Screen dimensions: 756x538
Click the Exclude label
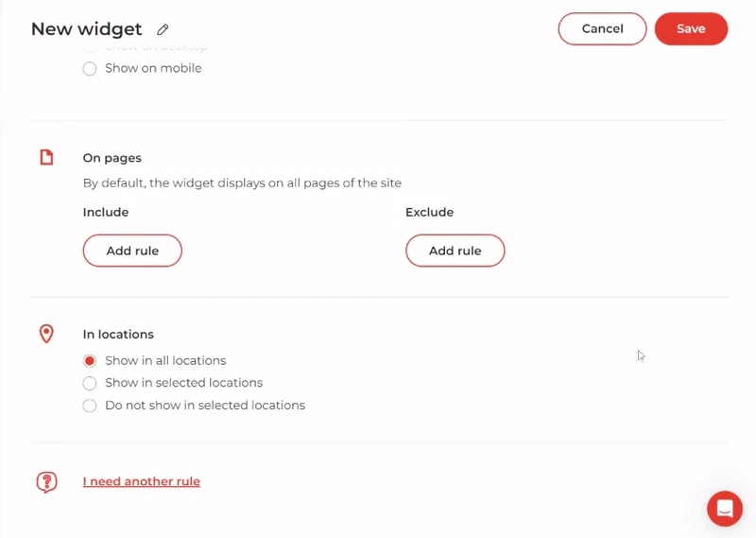[x=430, y=212]
